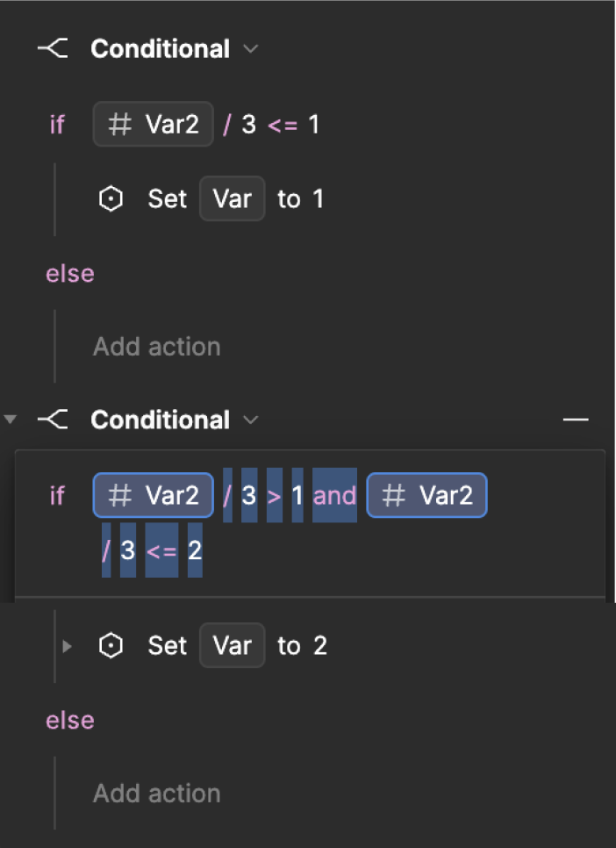Click the highlighted '<= 2' comparison operator
The image size is (616, 848).
pos(161,550)
